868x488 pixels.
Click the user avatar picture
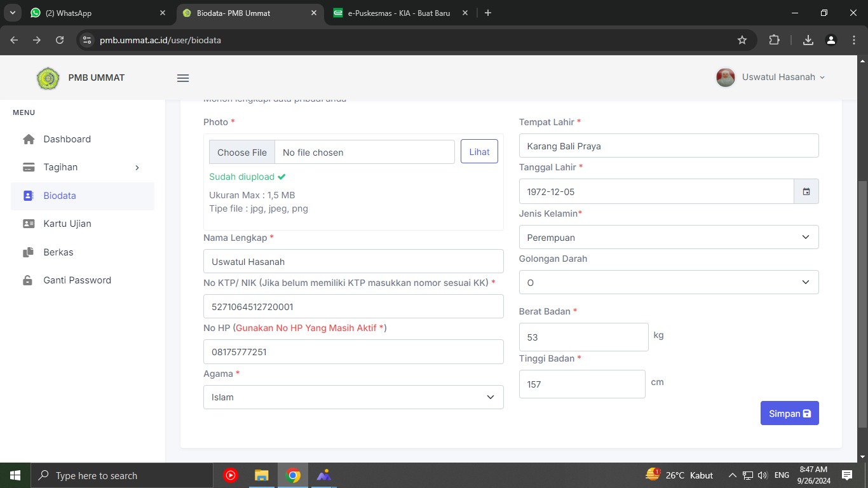(x=725, y=78)
